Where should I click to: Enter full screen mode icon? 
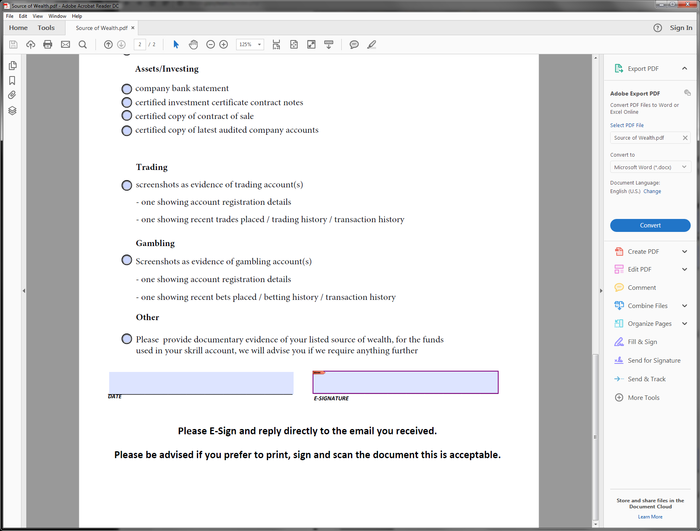pyautogui.click(x=311, y=45)
